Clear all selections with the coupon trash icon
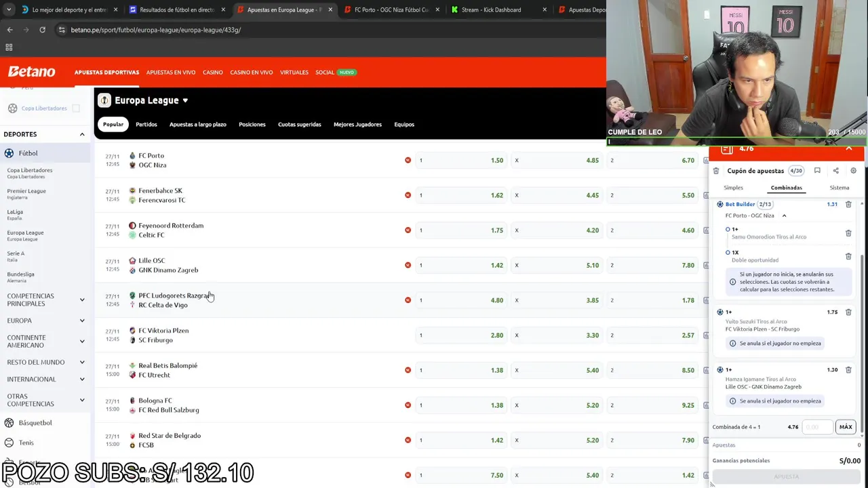The width and height of the screenshot is (868, 488). (716, 171)
